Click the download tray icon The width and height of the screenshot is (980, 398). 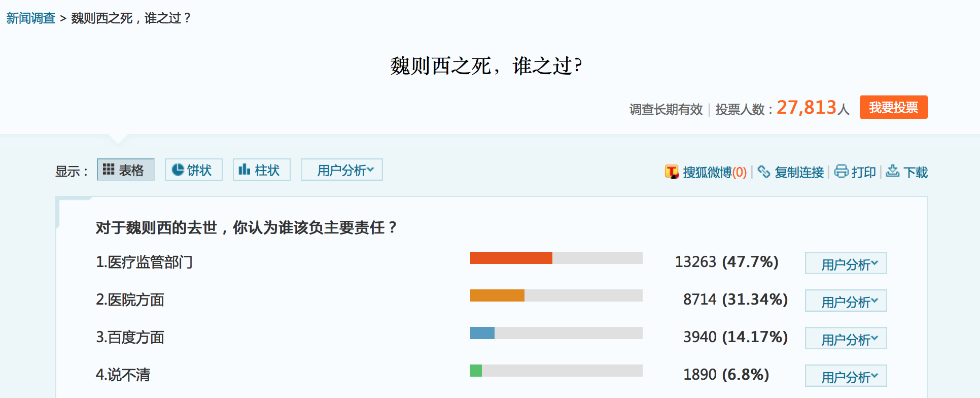[893, 171]
